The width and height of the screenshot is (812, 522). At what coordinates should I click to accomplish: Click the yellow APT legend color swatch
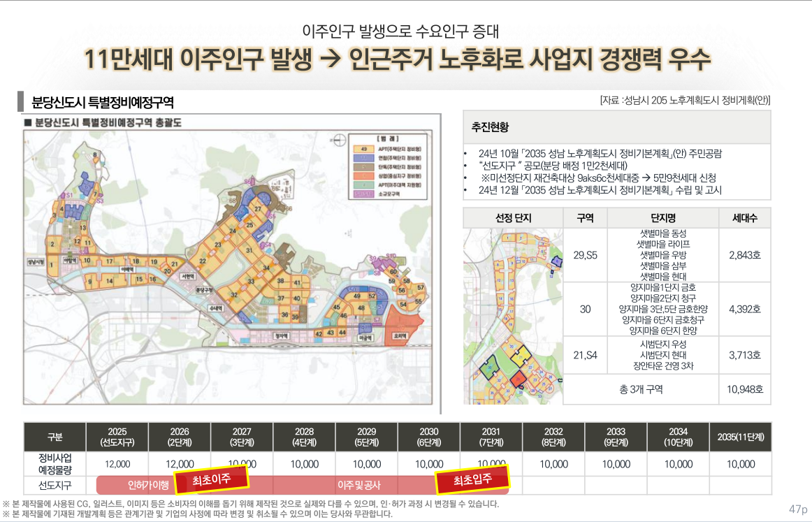click(x=363, y=148)
